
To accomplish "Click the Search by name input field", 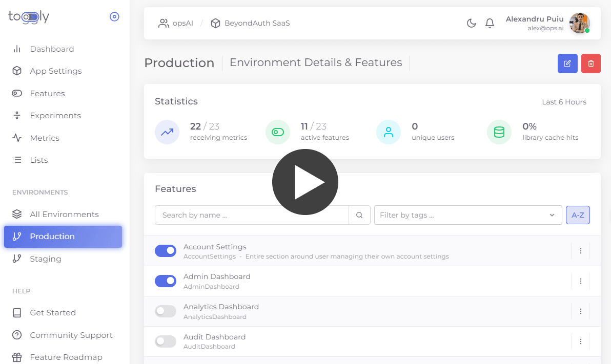I will (252, 215).
